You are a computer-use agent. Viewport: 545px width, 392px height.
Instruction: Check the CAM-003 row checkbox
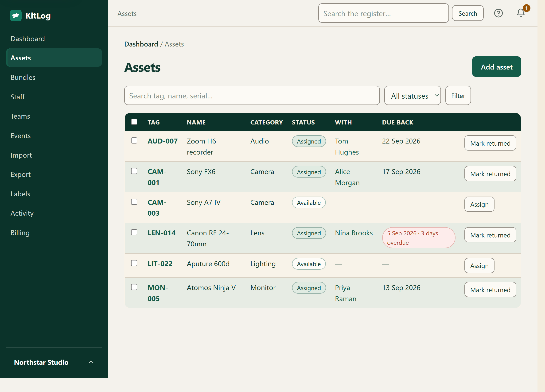tap(134, 202)
